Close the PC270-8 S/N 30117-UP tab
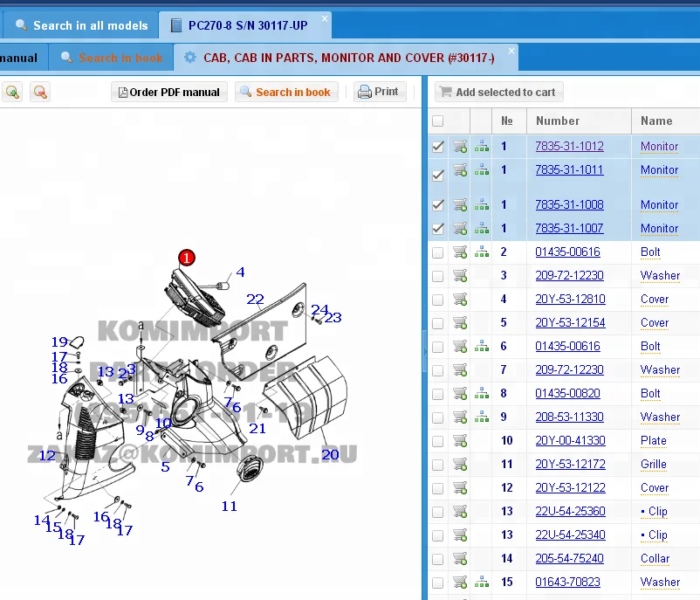700x600 pixels. tap(326, 19)
